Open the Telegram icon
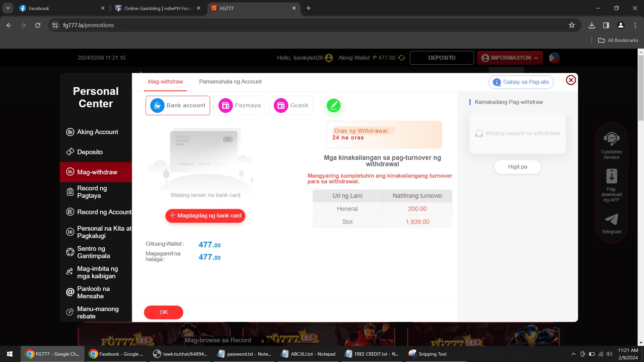The width and height of the screenshot is (644, 362). pyautogui.click(x=611, y=220)
